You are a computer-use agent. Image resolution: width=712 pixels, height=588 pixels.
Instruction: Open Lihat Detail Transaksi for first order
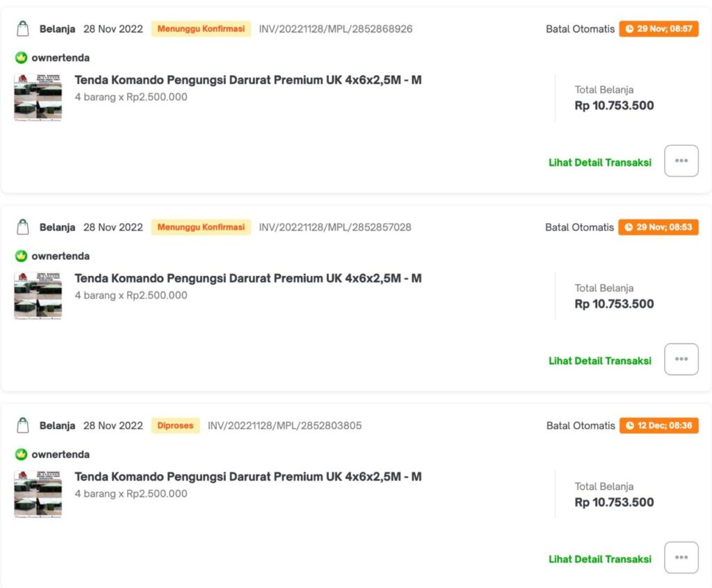coord(599,163)
